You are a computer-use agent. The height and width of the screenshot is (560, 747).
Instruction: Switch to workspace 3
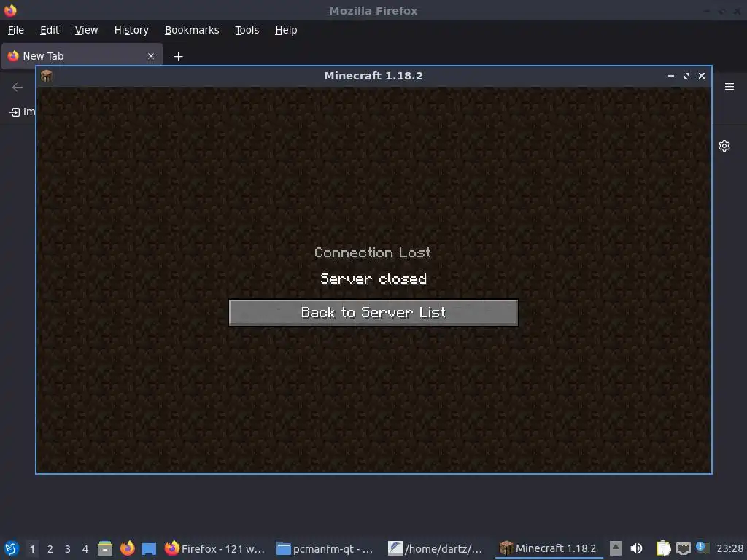point(68,549)
